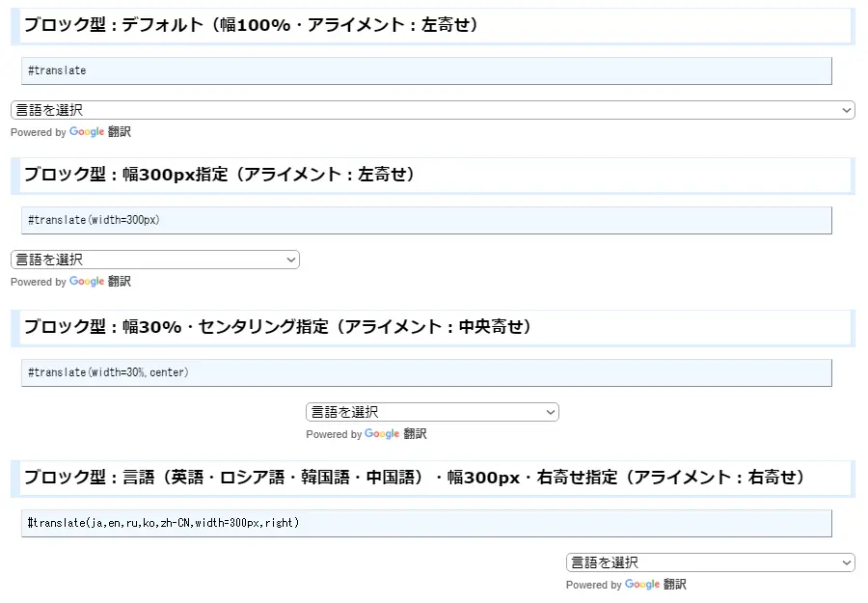Click the Google logo under the right-aligned dropdown
This screenshot has width=868, height=603.
click(x=642, y=584)
